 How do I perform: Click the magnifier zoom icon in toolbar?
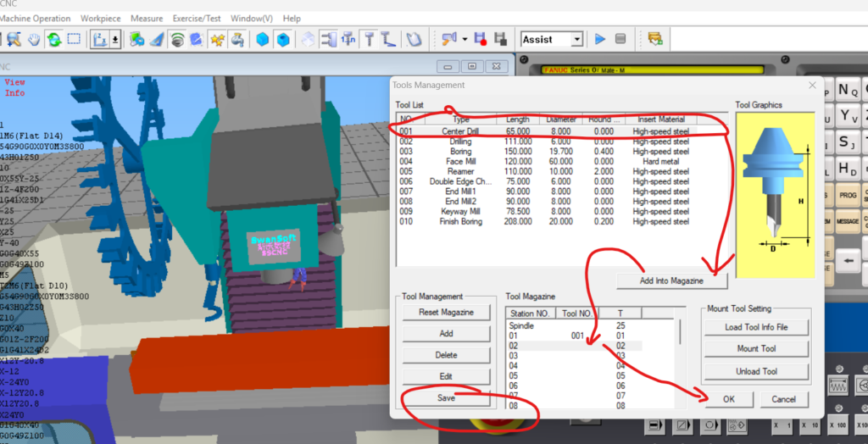click(14, 40)
